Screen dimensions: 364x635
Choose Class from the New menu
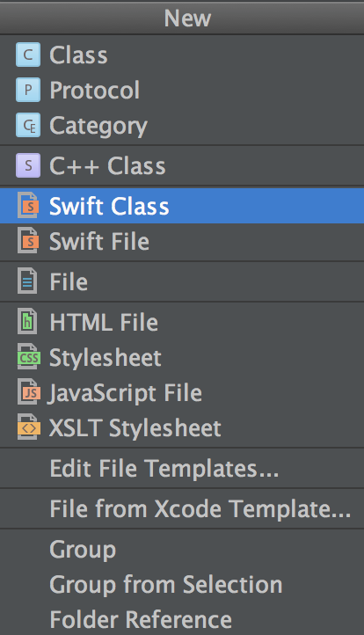click(x=182, y=55)
